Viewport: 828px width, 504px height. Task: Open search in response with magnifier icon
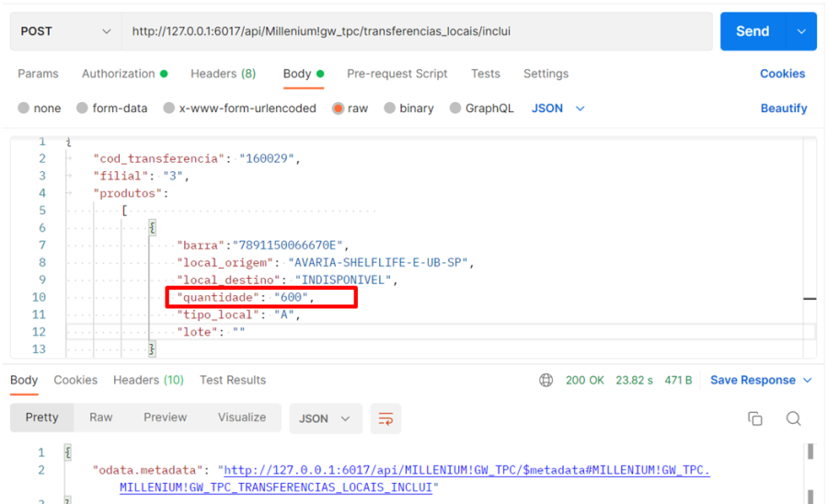point(793,418)
